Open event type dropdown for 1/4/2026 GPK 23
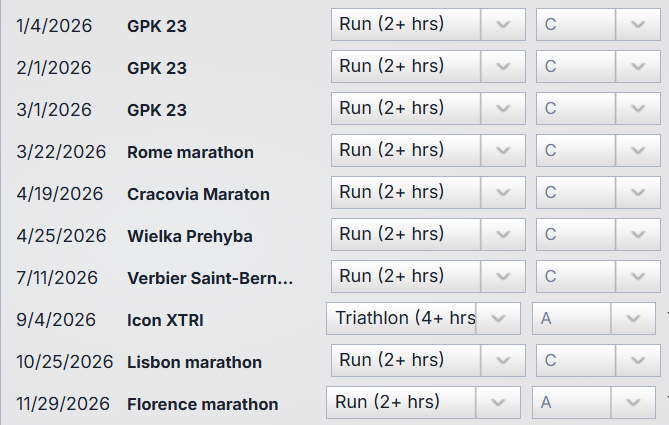Screen dimensions: 669x425 [502, 25]
